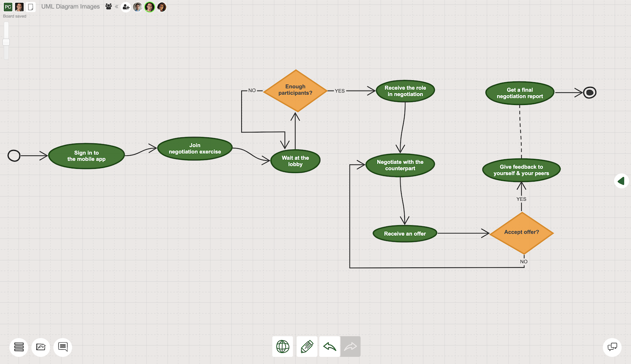Image resolution: width=631 pixels, height=364 pixels.
Task: Select the green-ringed active collaborator avatar
Action: [150, 7]
